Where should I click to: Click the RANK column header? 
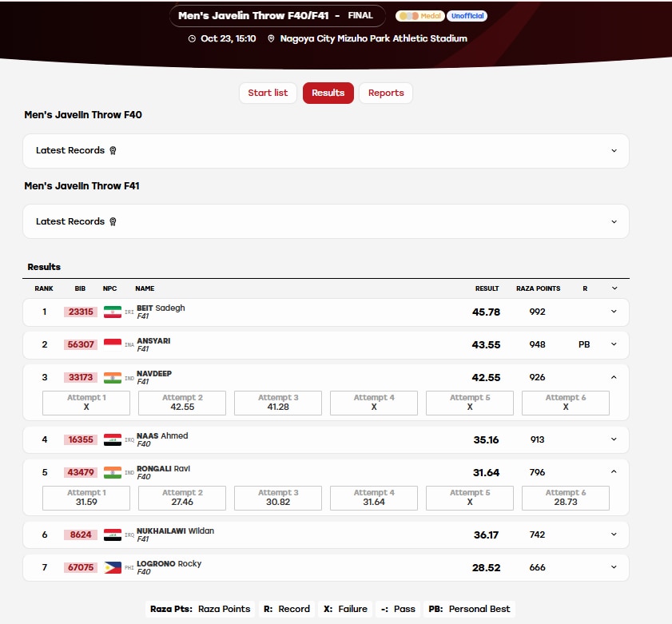pyautogui.click(x=44, y=288)
